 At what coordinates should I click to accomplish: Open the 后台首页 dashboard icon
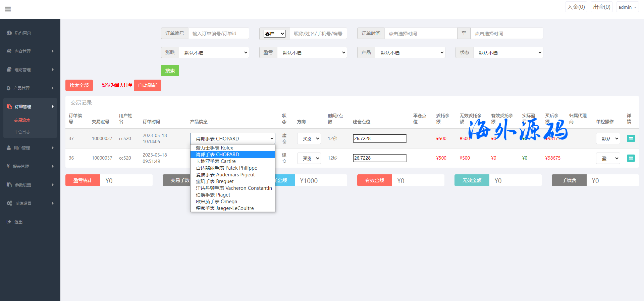tap(9, 33)
